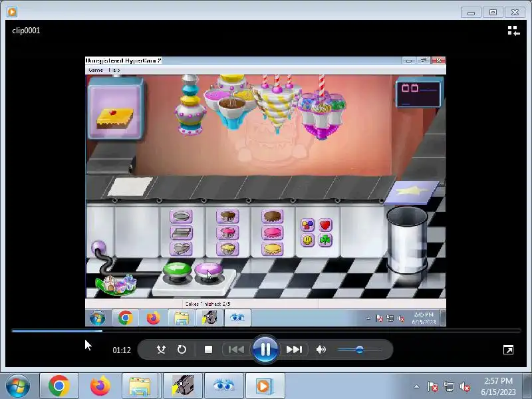Go back to the previous clip

[236, 350]
